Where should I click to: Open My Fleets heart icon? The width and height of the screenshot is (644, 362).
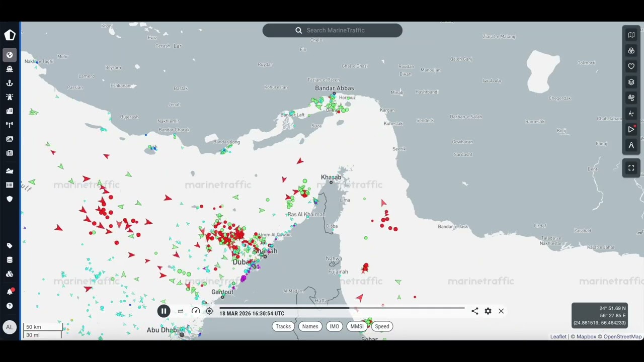point(631,66)
